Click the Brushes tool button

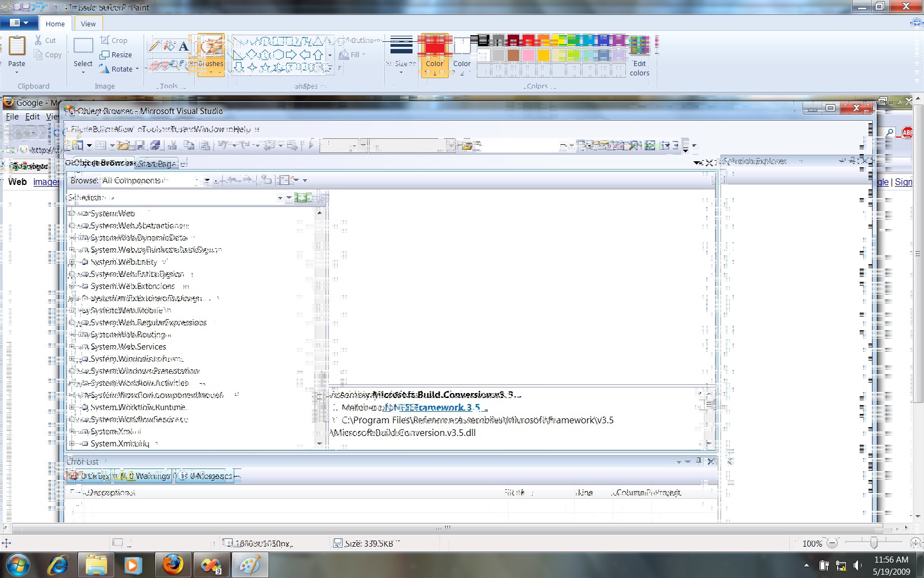pos(211,54)
